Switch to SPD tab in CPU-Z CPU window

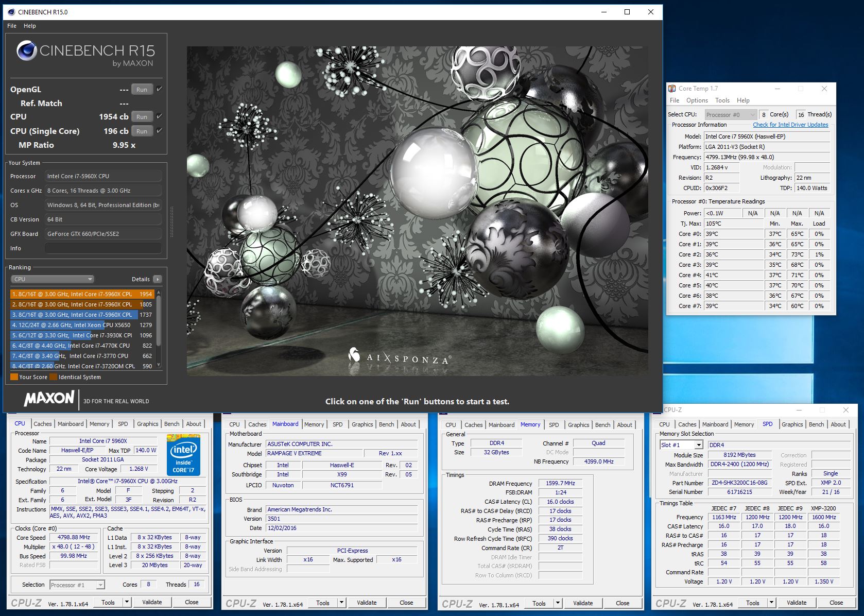tap(123, 424)
